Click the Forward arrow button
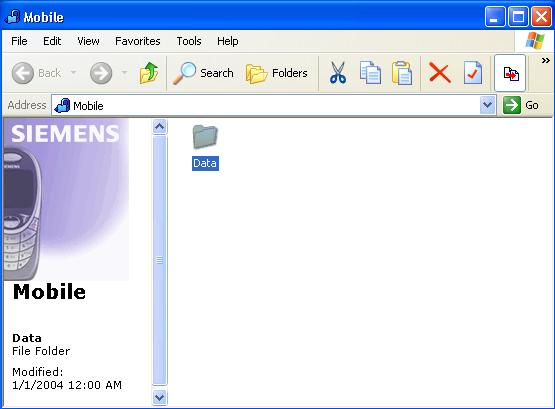This screenshot has width=555, height=409. [101, 73]
